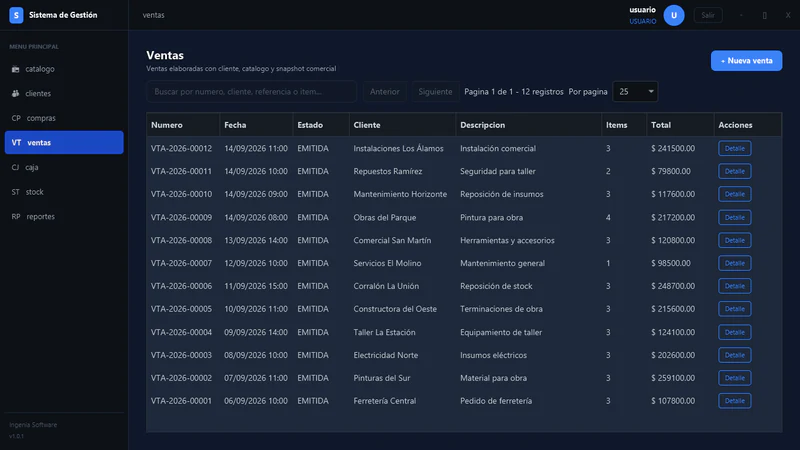The width and height of the screenshot is (800, 450).
Task: Open Detalle for VTA-2026-00004
Action: (735, 332)
